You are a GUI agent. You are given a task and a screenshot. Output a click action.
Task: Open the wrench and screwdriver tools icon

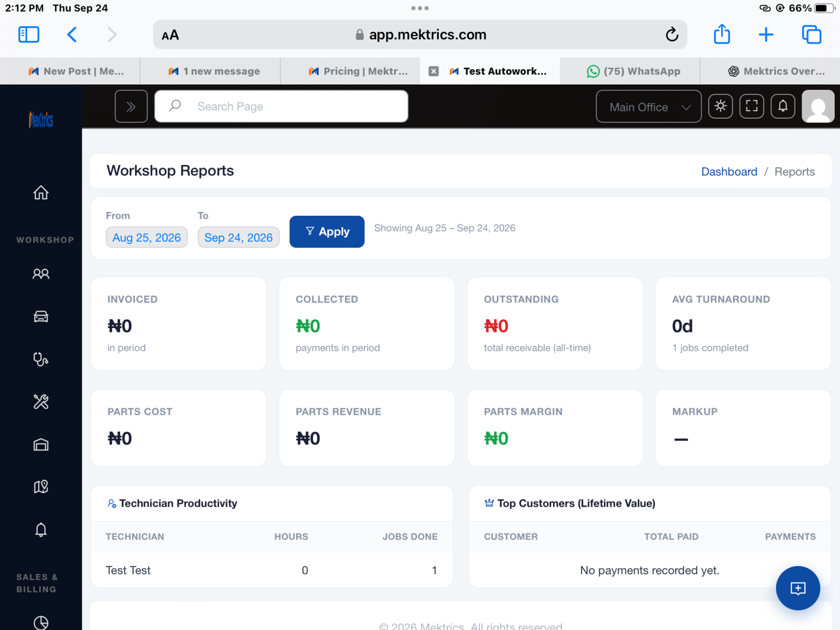tap(41, 402)
